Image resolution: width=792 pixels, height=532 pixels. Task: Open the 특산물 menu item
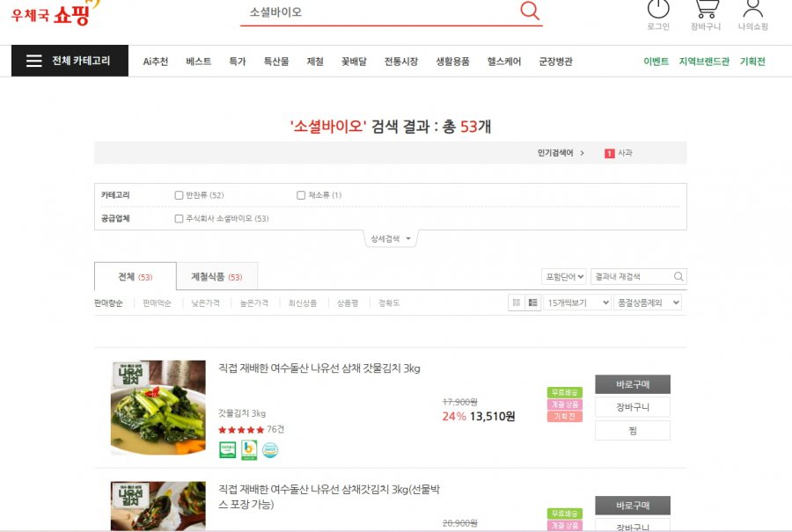coord(276,62)
